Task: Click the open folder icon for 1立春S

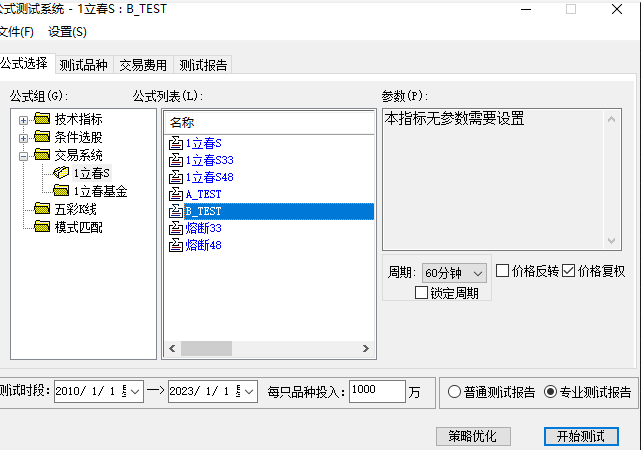Action: pos(61,172)
